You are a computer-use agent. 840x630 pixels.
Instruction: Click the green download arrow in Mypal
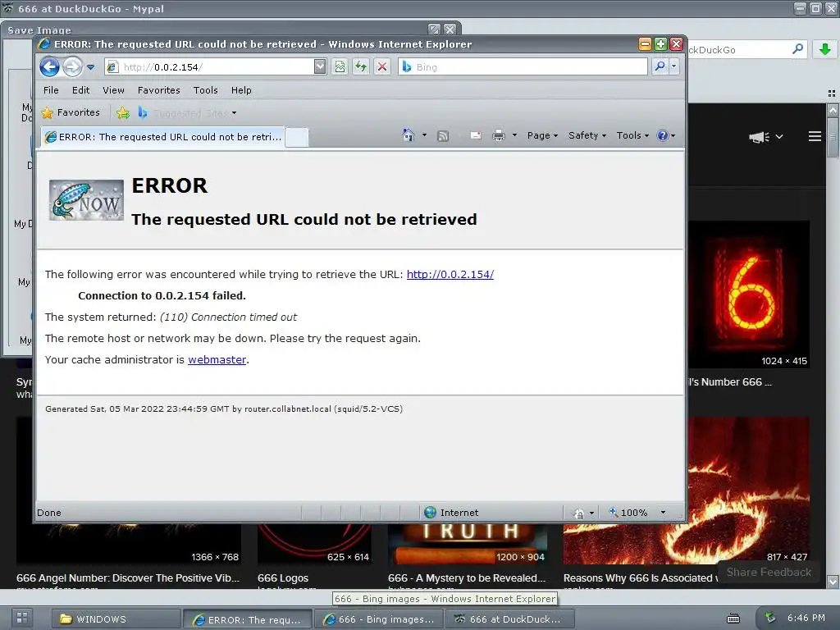(824, 50)
